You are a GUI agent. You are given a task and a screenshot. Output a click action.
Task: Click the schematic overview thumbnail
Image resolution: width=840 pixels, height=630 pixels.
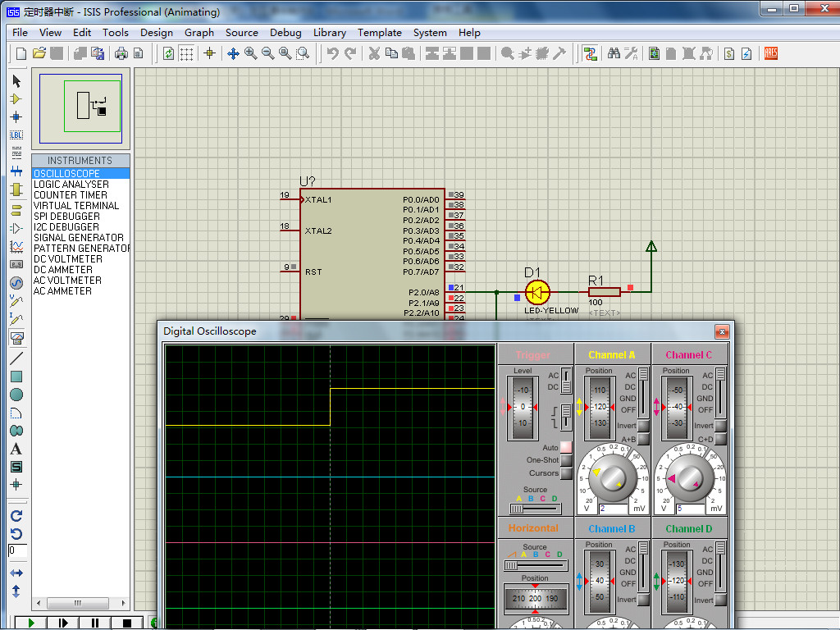pyautogui.click(x=81, y=109)
